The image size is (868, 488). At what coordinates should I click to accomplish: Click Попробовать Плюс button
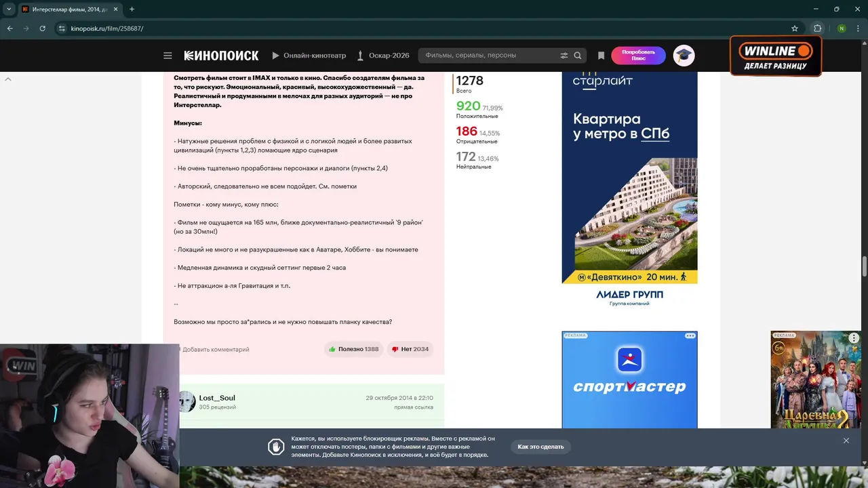(x=638, y=56)
